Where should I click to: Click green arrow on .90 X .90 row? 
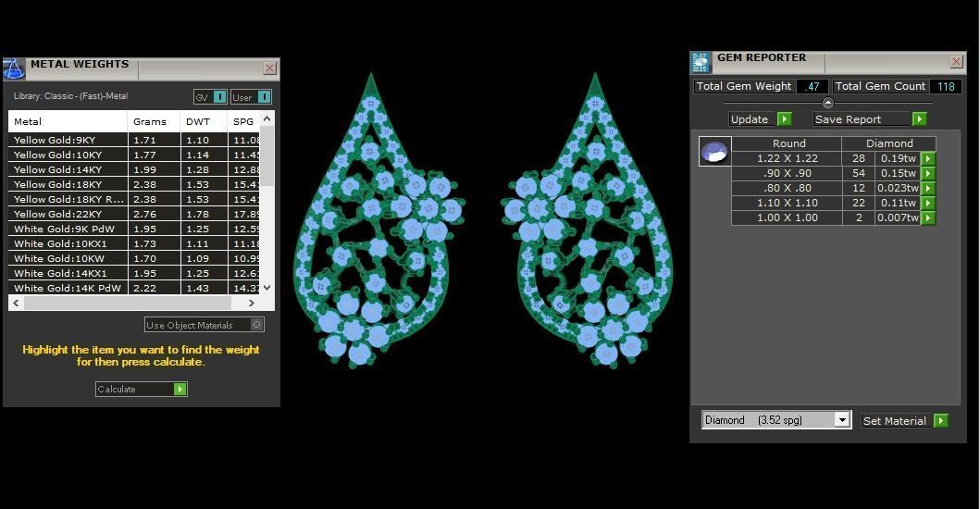pyautogui.click(x=928, y=173)
